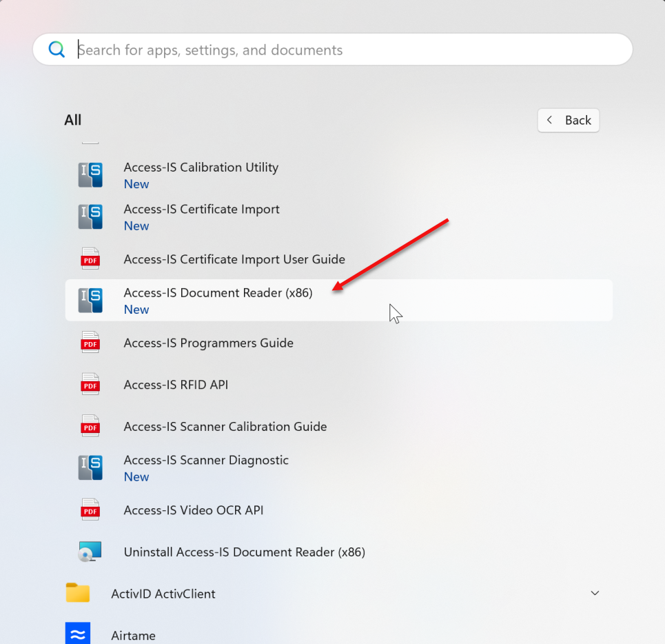
Task: Open Access-IS Scanner Calibration Guide text
Action: pos(225,426)
